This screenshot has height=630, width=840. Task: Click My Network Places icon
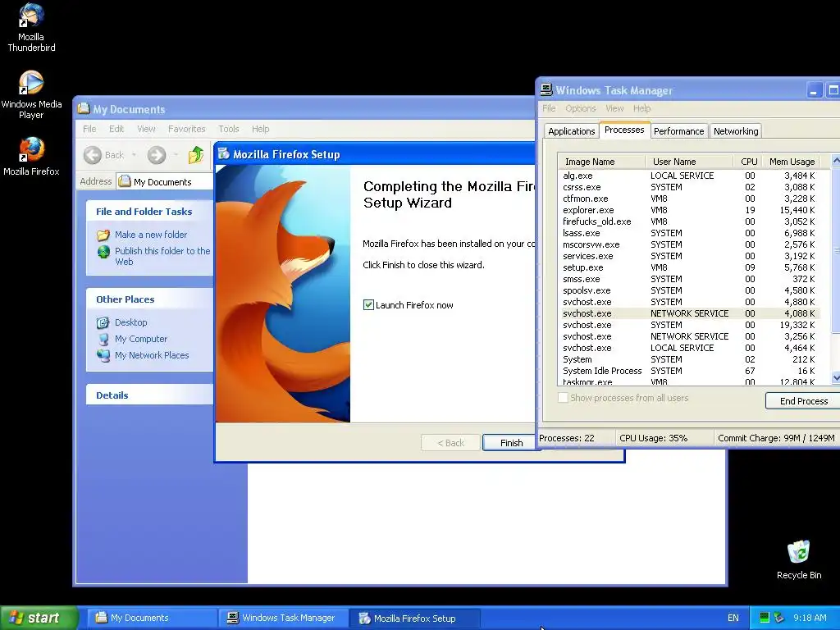tap(103, 355)
